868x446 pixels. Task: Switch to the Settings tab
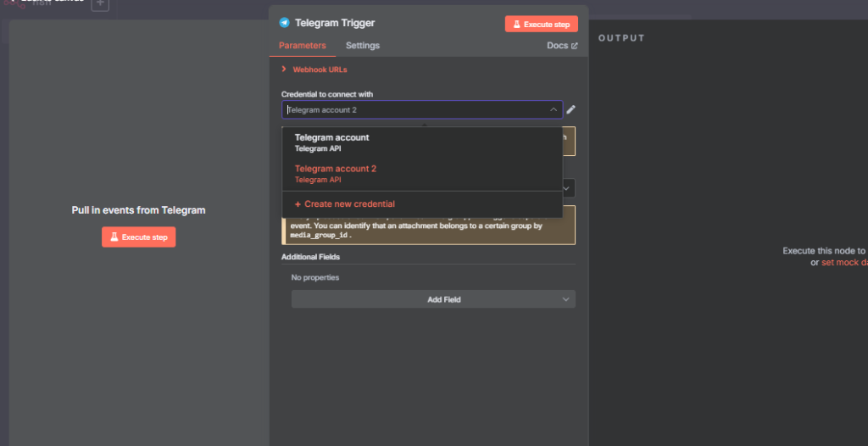tap(363, 46)
